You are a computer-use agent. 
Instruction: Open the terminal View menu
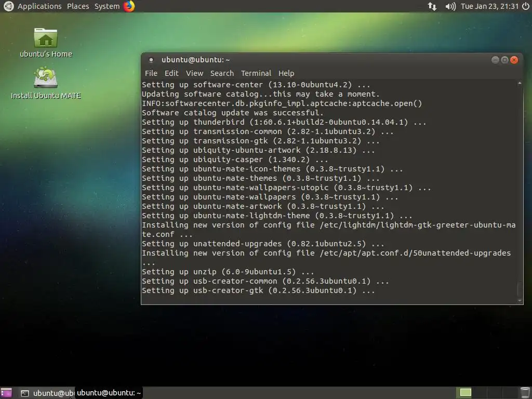tap(194, 73)
